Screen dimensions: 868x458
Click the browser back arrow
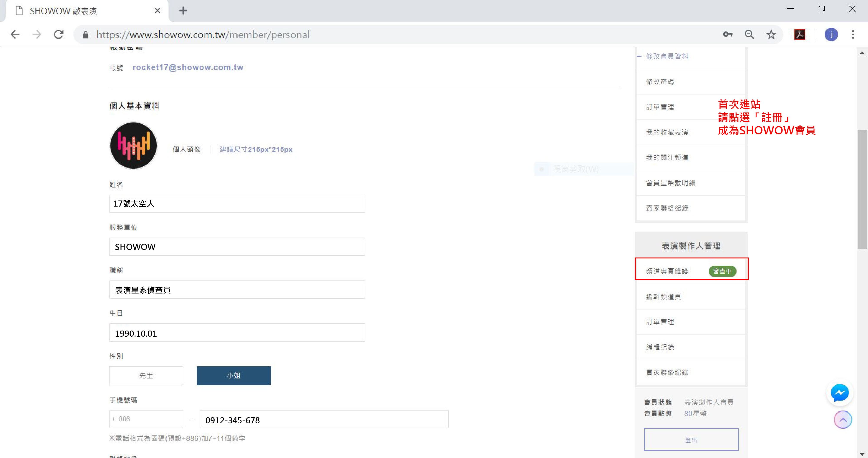click(15, 34)
